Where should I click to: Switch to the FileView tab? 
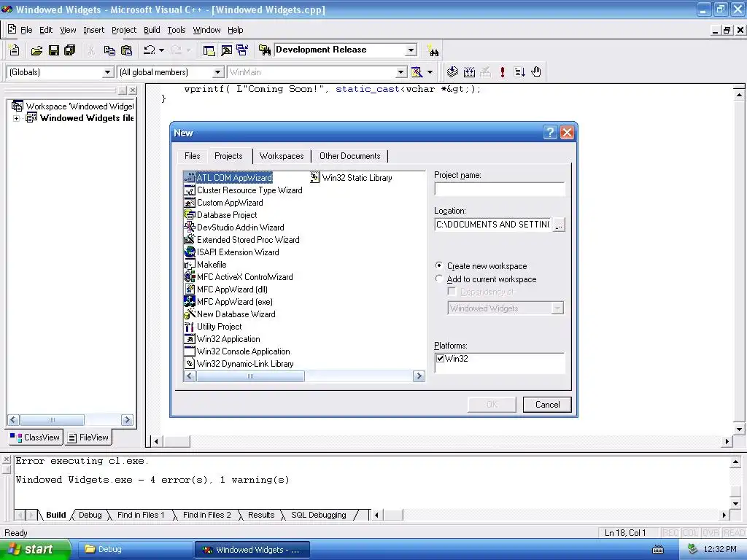[88, 437]
